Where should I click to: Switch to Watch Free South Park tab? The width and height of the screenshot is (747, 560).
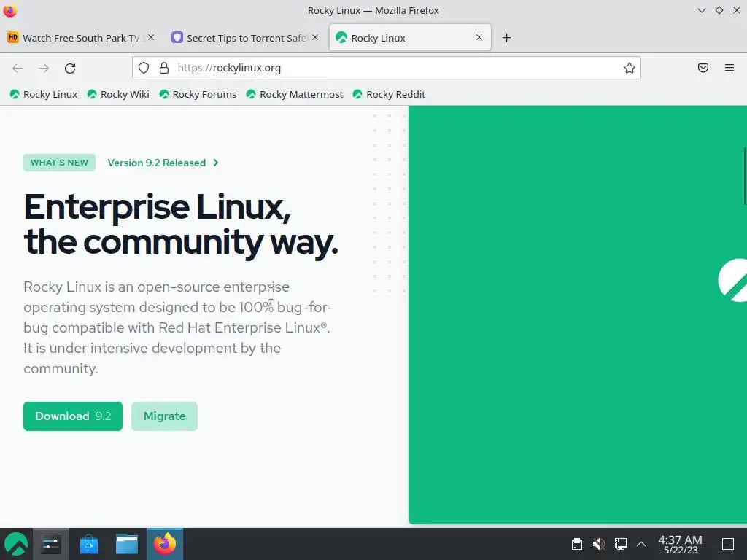(x=81, y=38)
